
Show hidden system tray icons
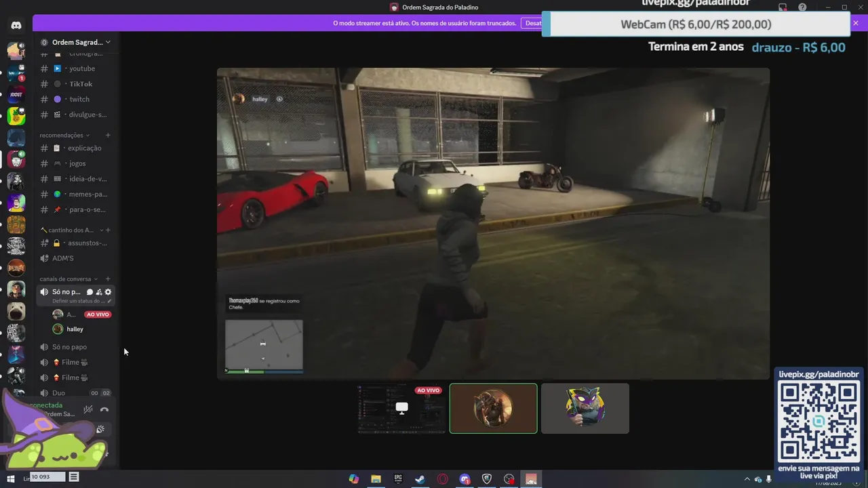747,479
